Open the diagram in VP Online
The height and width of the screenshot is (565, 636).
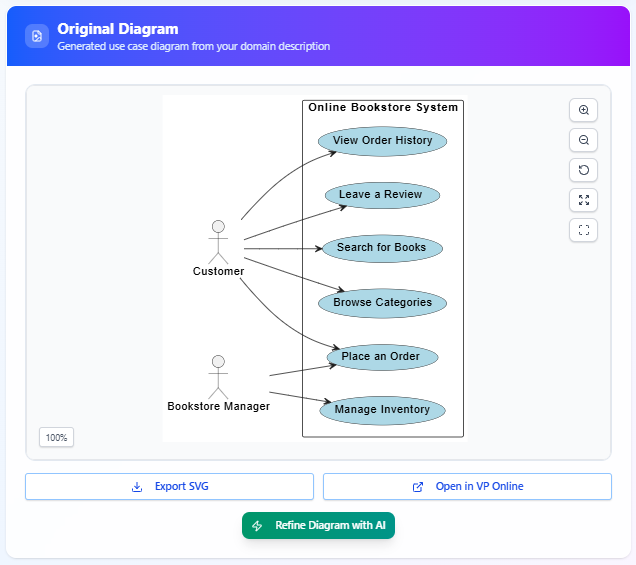467,487
